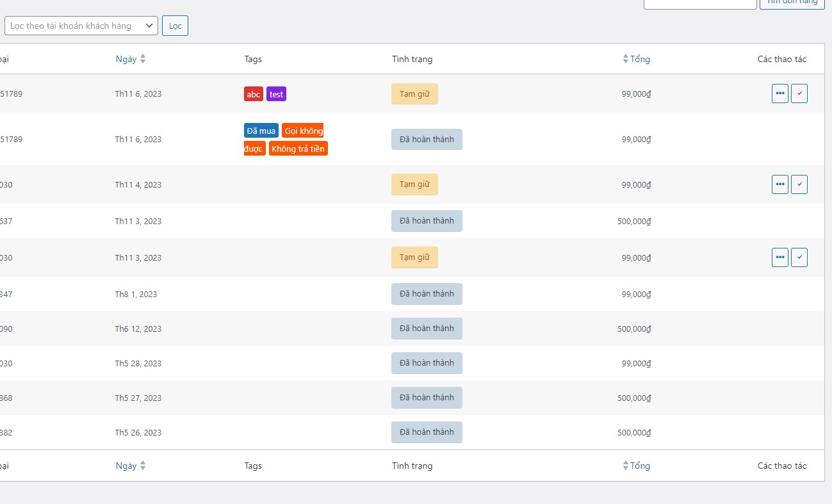Click the sort arrows beside the top Tổng header
The height and width of the screenshot is (504, 832).
[x=626, y=59]
